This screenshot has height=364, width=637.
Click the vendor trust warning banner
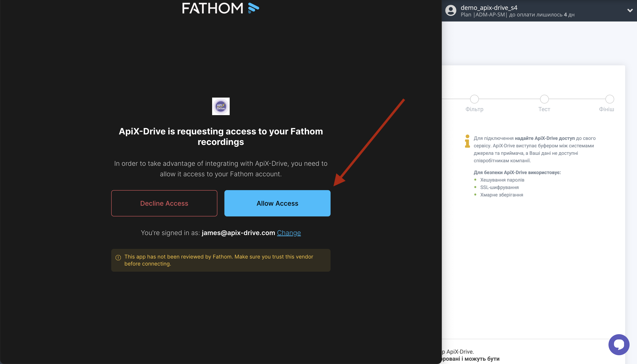(221, 260)
